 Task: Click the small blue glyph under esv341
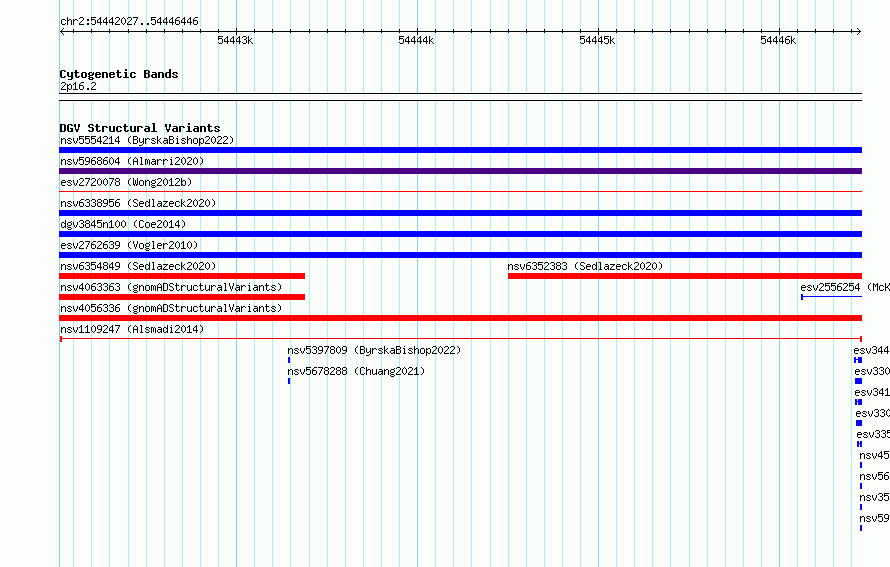tap(858, 402)
